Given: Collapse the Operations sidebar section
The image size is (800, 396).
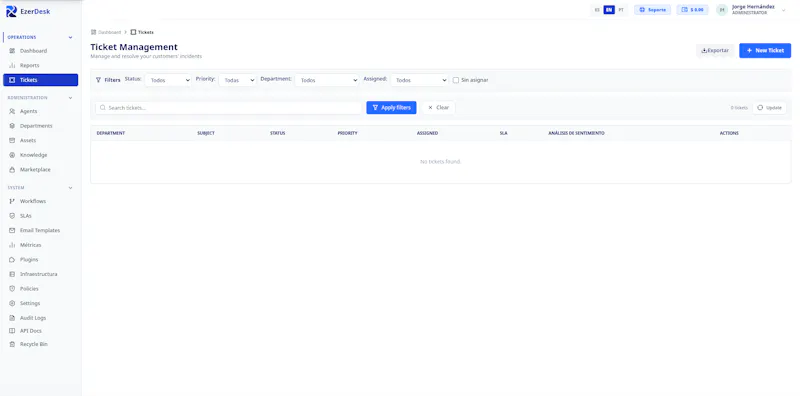Looking at the screenshot, I should tap(70, 37).
